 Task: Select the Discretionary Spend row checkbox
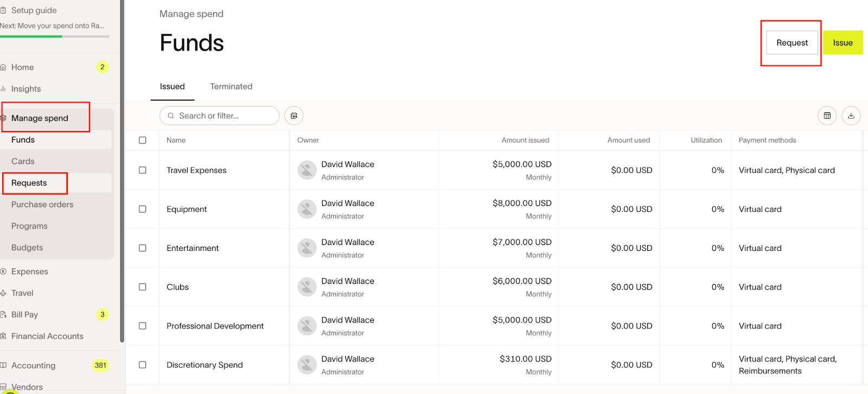(142, 365)
